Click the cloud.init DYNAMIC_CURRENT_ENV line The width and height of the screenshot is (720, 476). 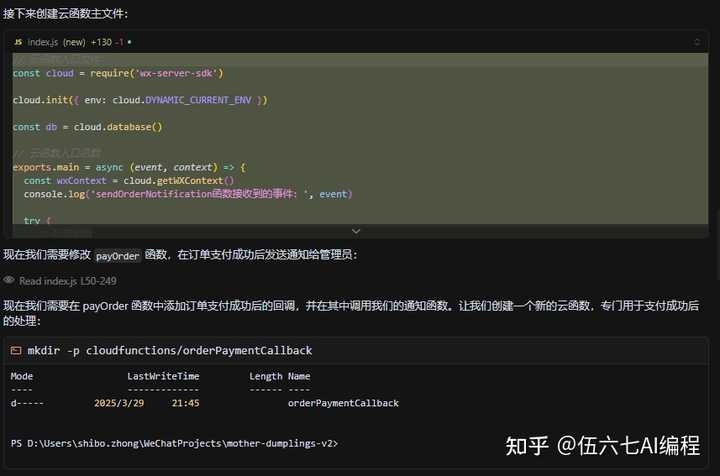click(139, 100)
